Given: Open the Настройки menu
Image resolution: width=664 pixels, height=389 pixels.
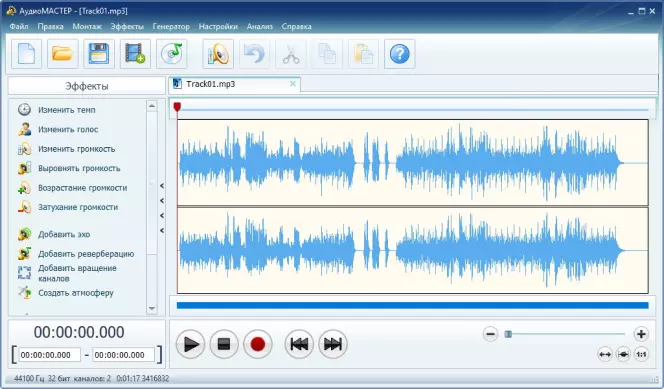Looking at the screenshot, I should click(x=218, y=26).
